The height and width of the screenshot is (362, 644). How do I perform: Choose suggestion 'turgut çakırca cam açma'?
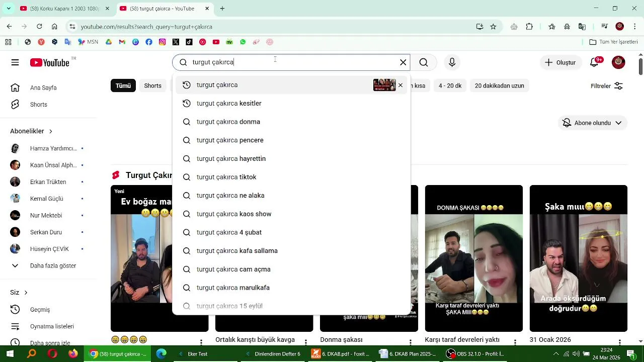coord(291,269)
